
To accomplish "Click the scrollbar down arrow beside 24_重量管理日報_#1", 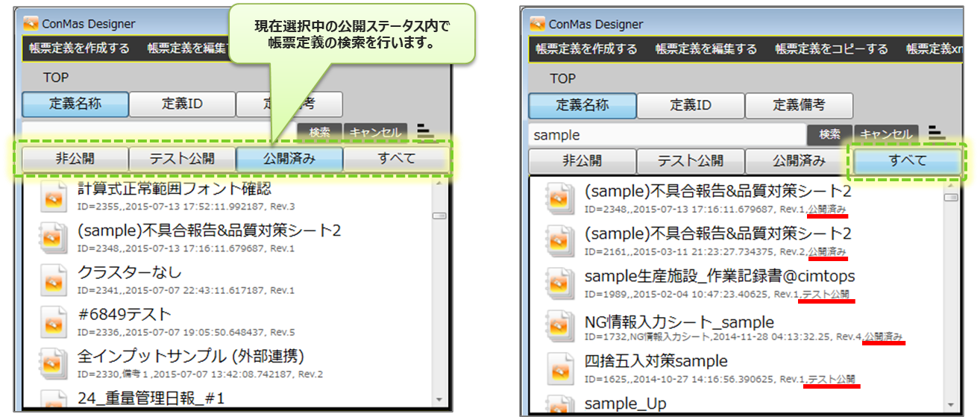I will point(439,400).
